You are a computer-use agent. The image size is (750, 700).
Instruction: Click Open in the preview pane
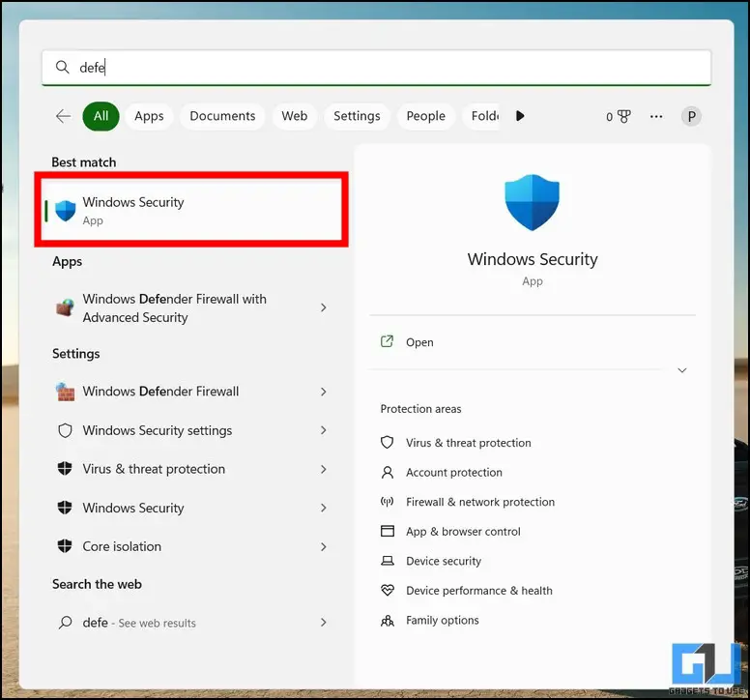pos(419,342)
